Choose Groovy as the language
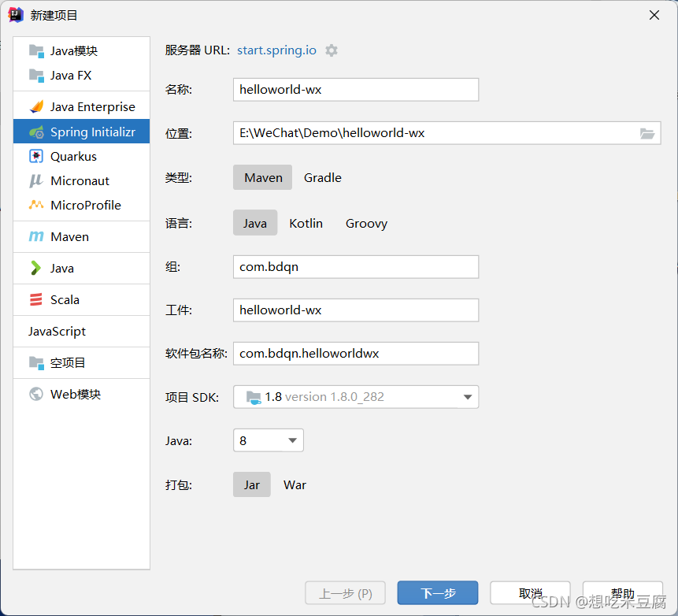This screenshot has height=616, width=678. (366, 223)
